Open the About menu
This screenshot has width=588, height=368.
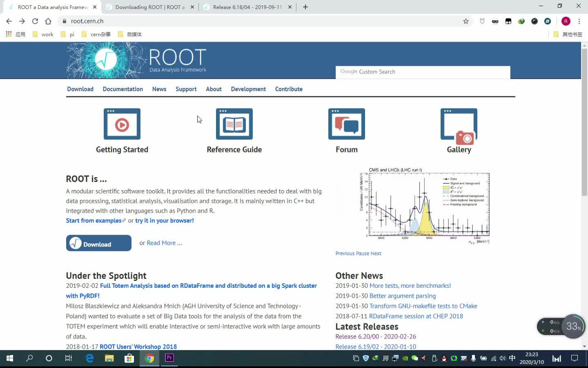point(214,89)
